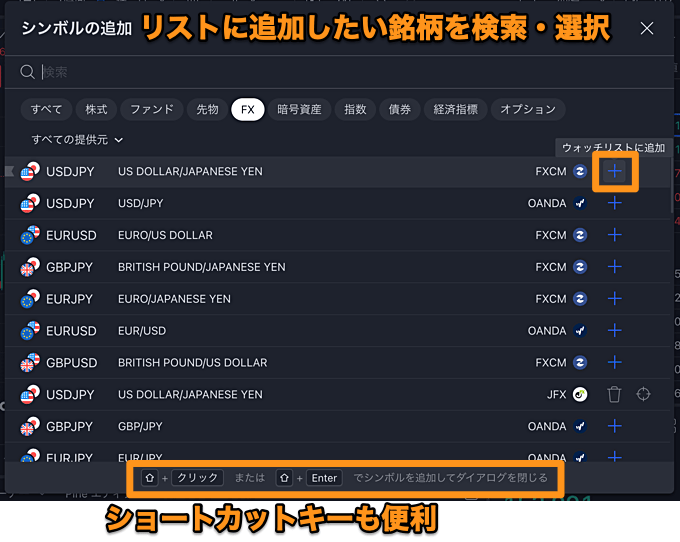Click the flag icon of FXCM EURJPY
This screenshot has height=542, width=680.
click(30, 299)
